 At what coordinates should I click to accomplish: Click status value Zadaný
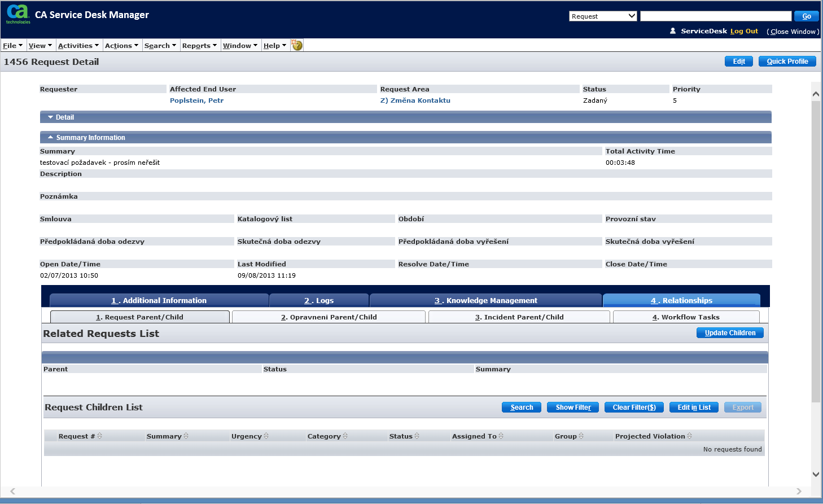click(x=595, y=100)
